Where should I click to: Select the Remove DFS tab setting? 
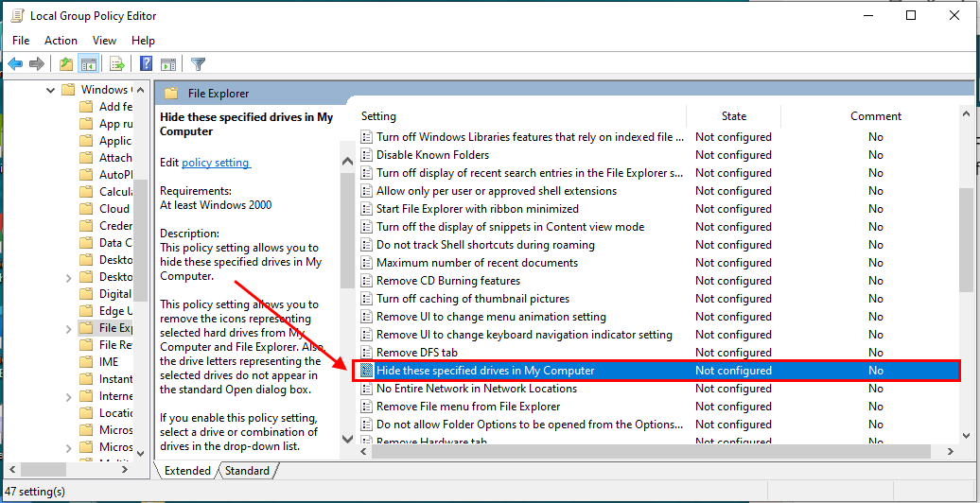pos(417,353)
